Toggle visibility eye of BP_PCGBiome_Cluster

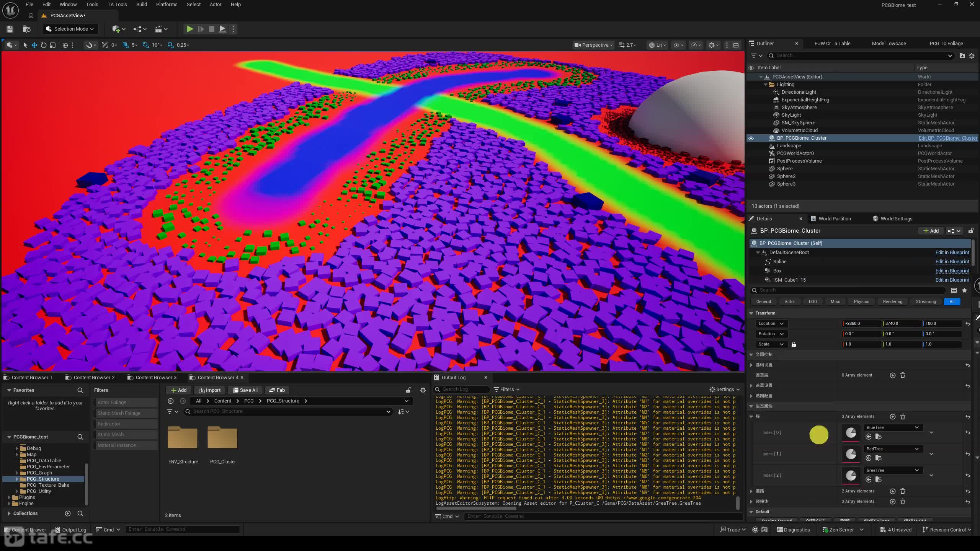pyautogui.click(x=751, y=138)
